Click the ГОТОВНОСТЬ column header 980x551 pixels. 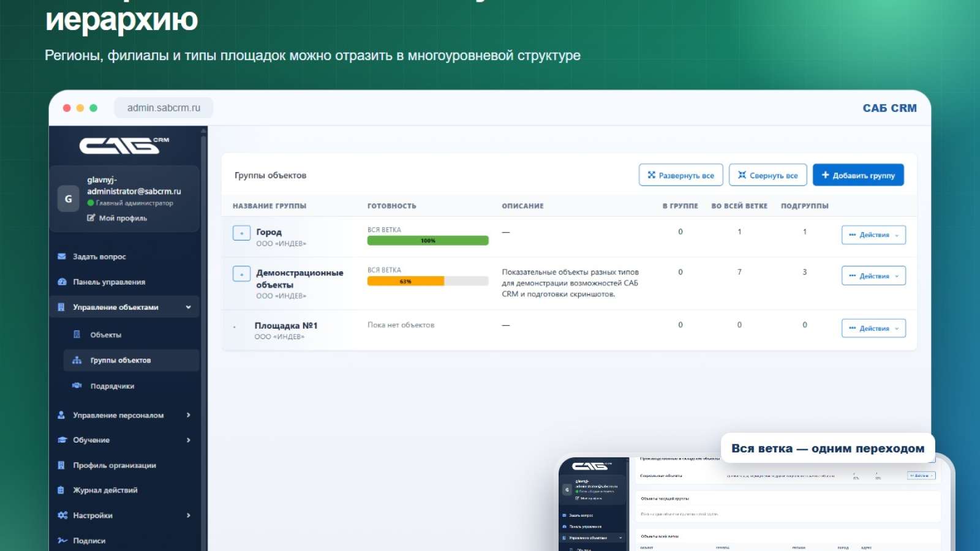pyautogui.click(x=392, y=206)
